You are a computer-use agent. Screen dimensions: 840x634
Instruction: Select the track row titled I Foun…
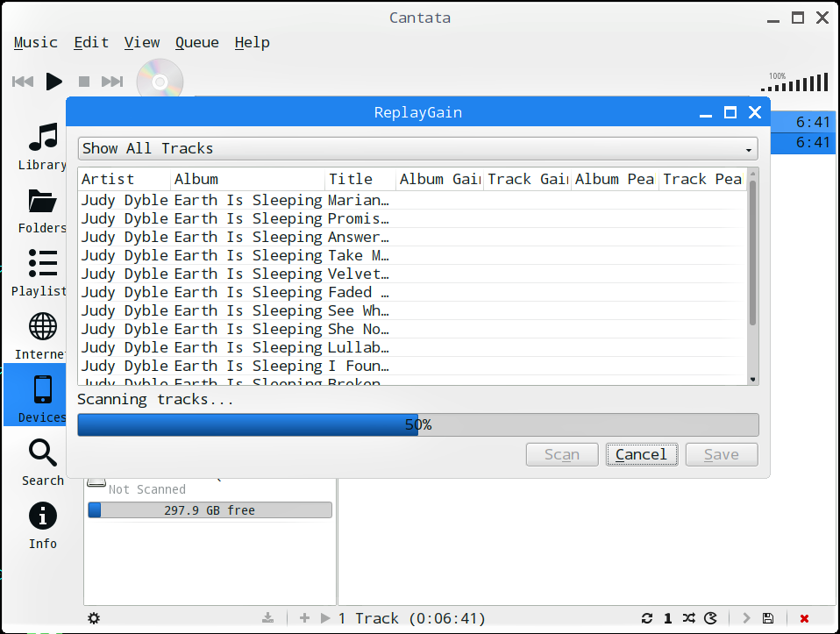(412, 366)
